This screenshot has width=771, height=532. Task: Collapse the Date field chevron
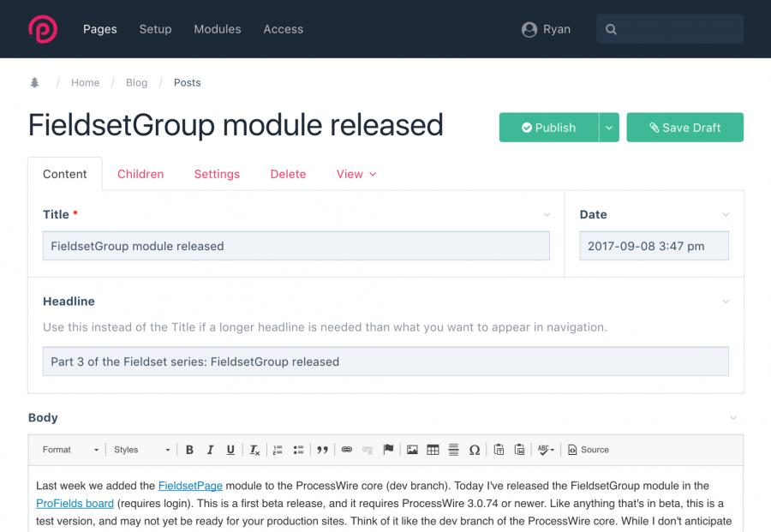pos(726,215)
